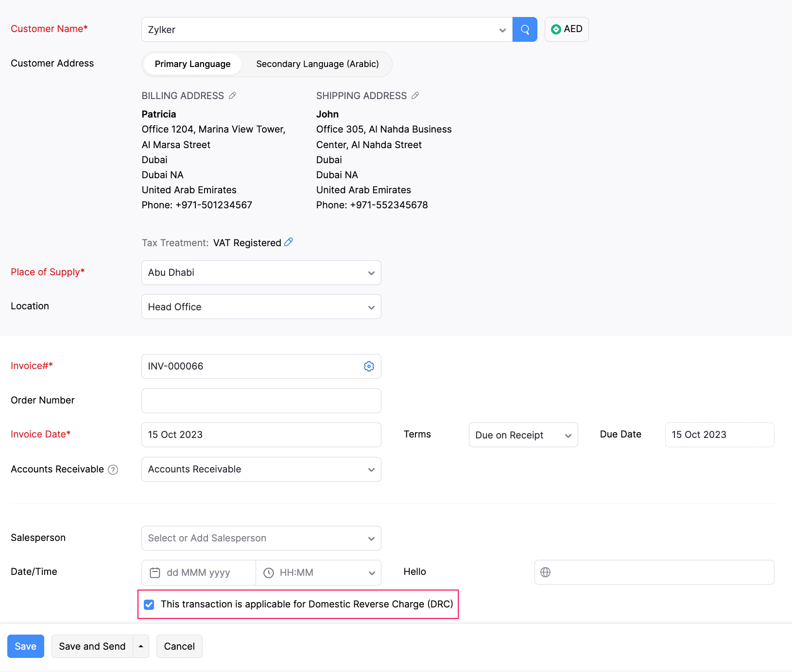Open invoice number settings gear icon
The height and width of the screenshot is (672, 792).
tap(369, 366)
